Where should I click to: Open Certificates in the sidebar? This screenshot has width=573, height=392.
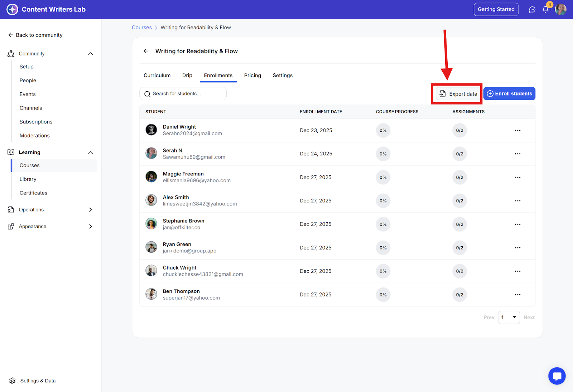click(33, 193)
